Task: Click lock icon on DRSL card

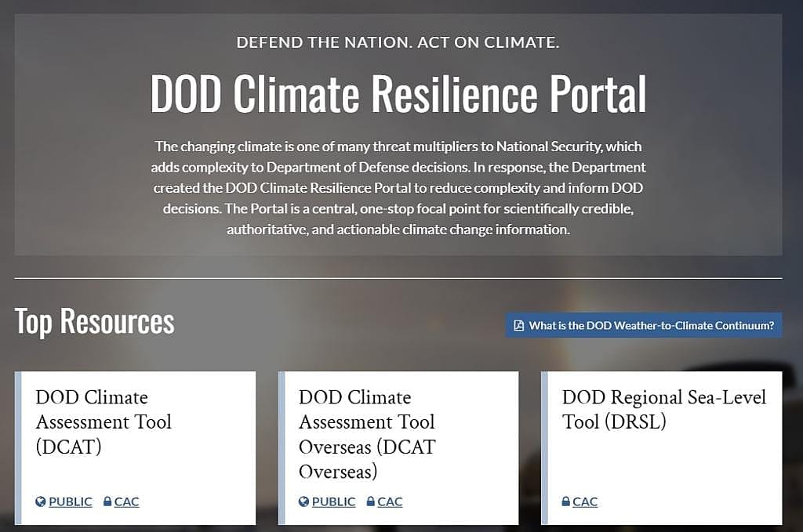Action: click(566, 501)
